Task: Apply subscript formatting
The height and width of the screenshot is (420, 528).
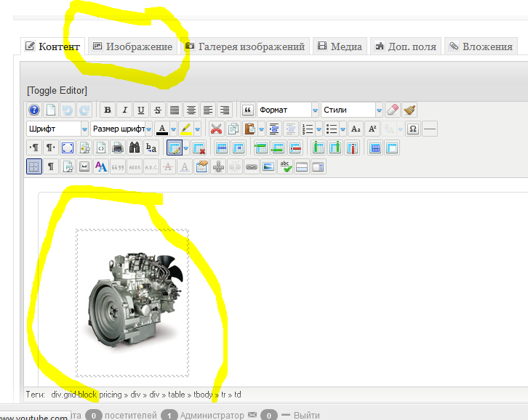Action: (x=356, y=129)
